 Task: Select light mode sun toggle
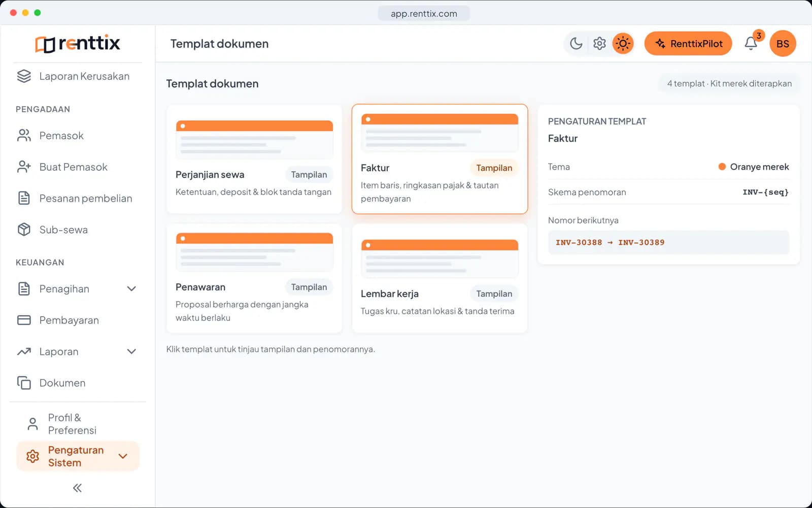coord(623,44)
